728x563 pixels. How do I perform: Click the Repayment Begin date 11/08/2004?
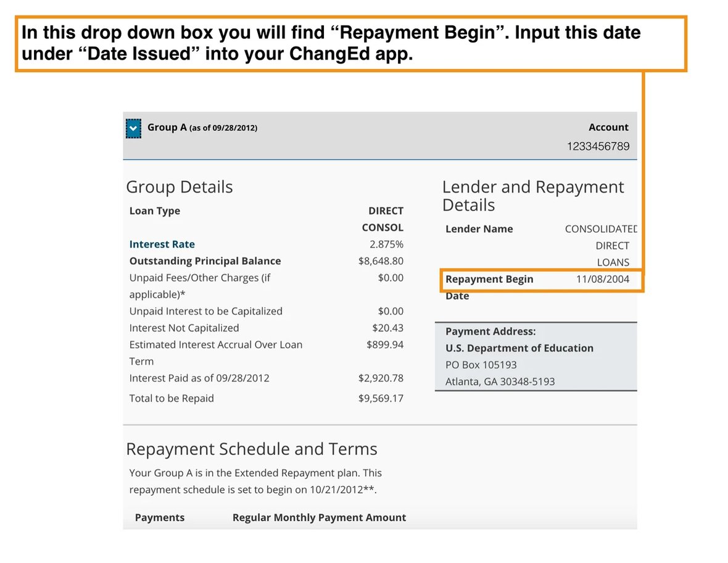tap(602, 279)
